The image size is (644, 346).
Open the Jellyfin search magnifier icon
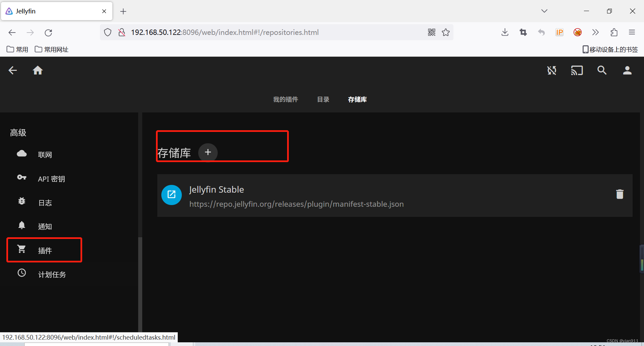coord(602,70)
